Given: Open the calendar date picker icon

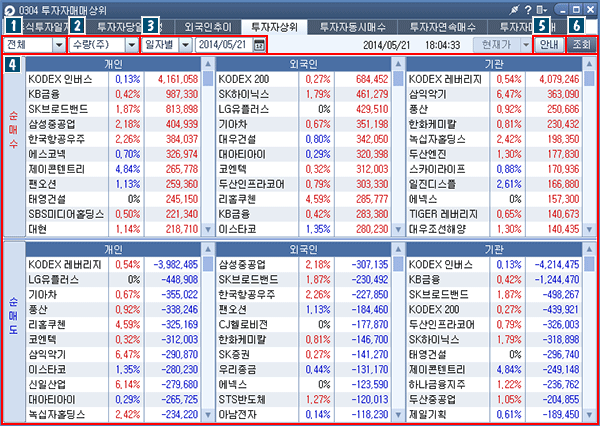Looking at the screenshot, I should pyautogui.click(x=259, y=45).
